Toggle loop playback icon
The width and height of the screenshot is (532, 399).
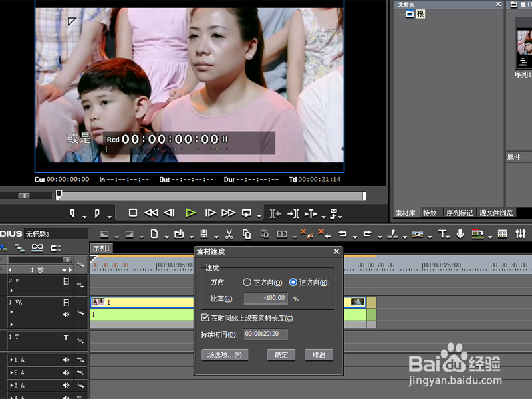point(247,213)
